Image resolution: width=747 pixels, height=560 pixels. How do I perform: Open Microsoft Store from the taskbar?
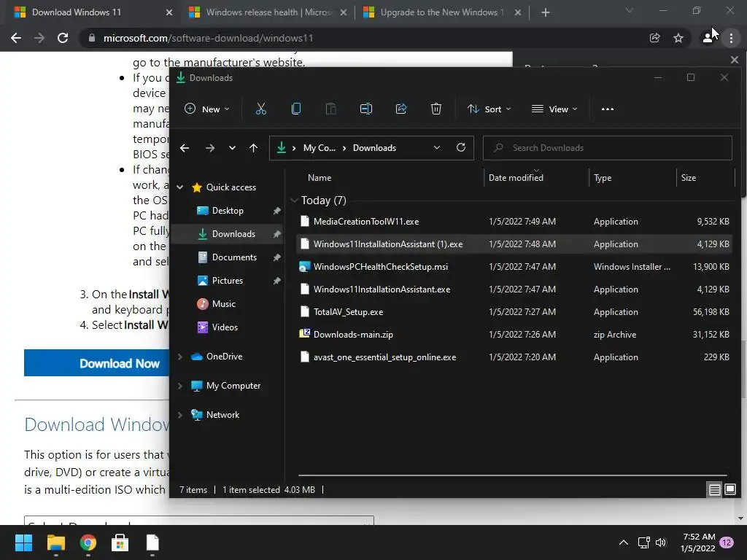[x=120, y=542]
